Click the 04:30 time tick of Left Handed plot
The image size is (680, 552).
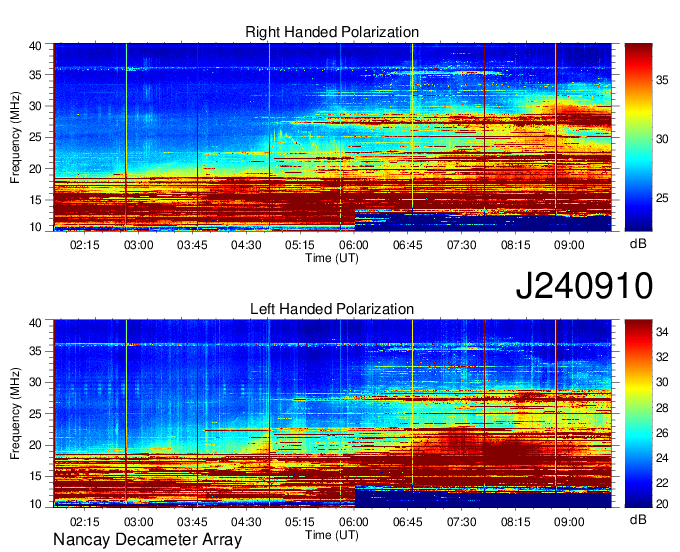246,522
